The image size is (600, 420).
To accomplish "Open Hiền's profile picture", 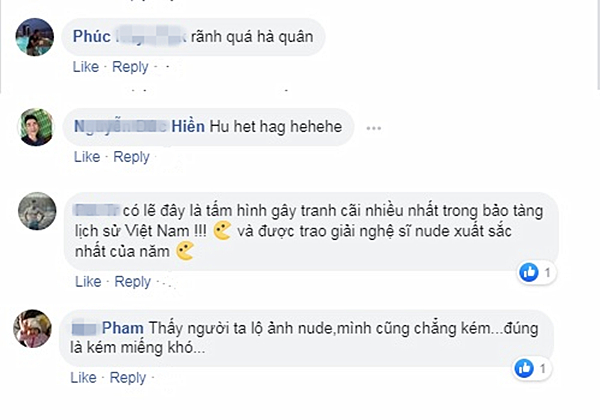I will (35, 127).
